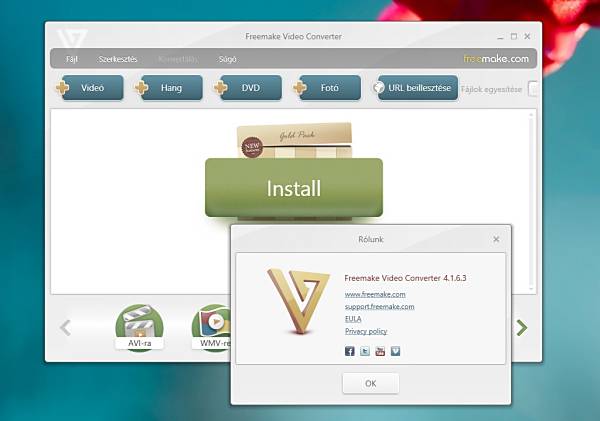Confirm the Rólunk dialog with OK
Screen dimensions: 600x421
tap(370, 383)
